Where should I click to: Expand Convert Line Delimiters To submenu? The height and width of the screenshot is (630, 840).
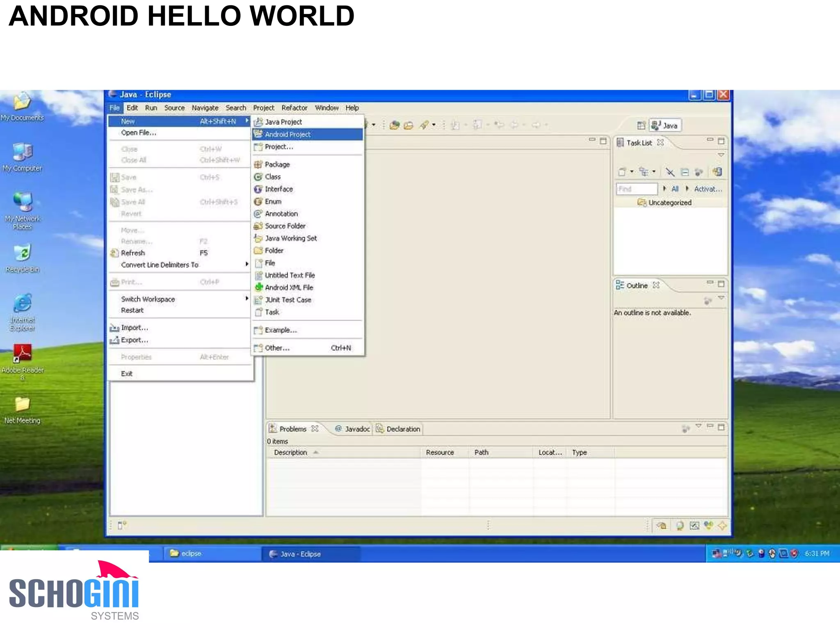coord(180,265)
